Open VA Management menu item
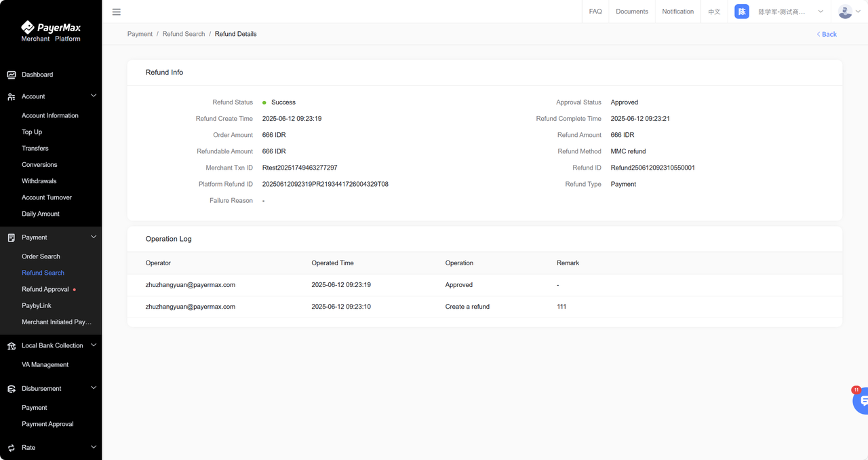The image size is (868, 460). [45, 365]
